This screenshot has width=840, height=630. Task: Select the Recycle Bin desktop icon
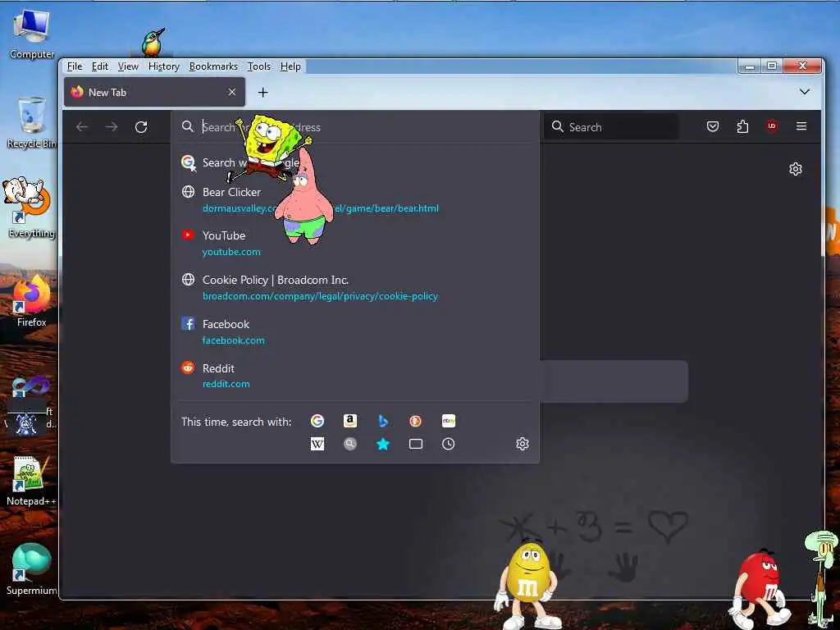tap(32, 123)
